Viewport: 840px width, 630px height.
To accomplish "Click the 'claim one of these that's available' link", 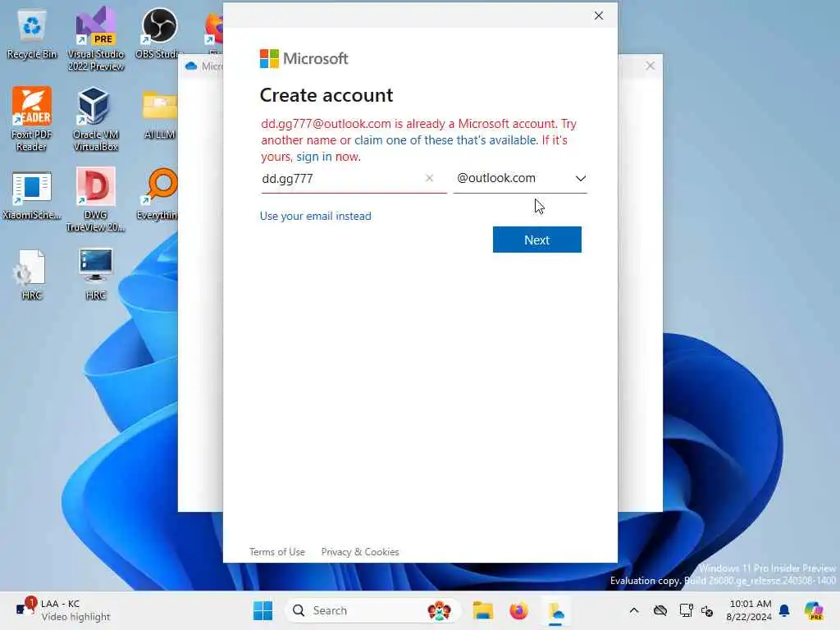I will (445, 139).
